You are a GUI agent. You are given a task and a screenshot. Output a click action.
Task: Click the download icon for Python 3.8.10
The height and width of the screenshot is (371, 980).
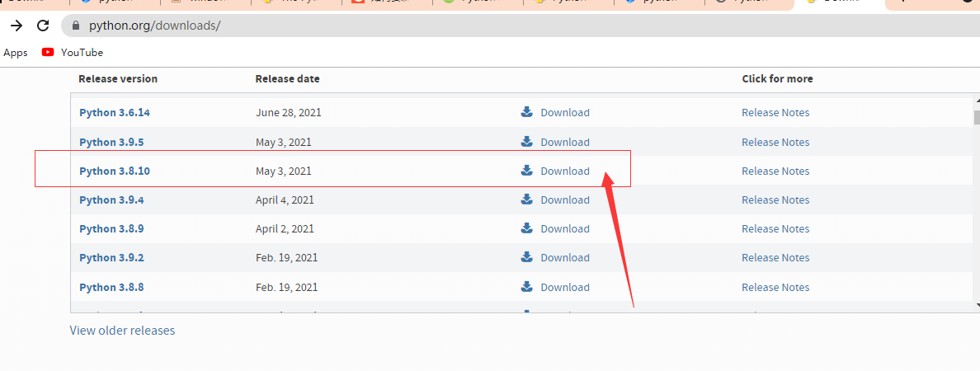coord(527,170)
